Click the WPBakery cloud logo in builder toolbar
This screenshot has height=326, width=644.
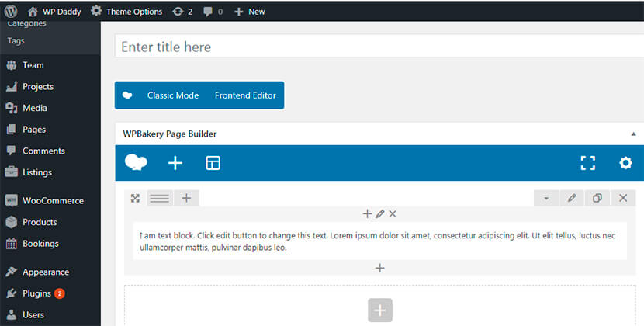pyautogui.click(x=136, y=162)
